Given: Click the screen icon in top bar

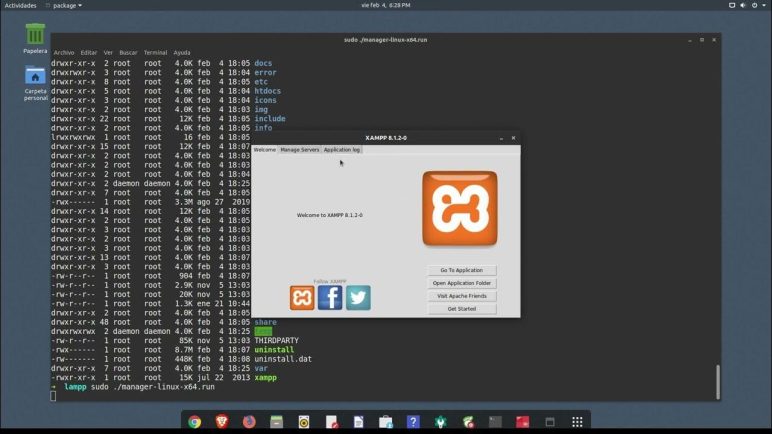Looking at the screenshot, I should point(732,5).
